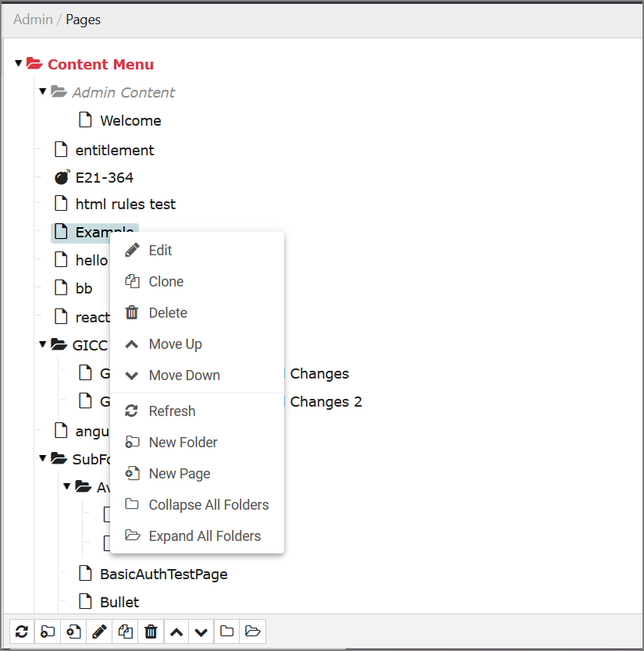Select the html rules test page

tap(126, 204)
